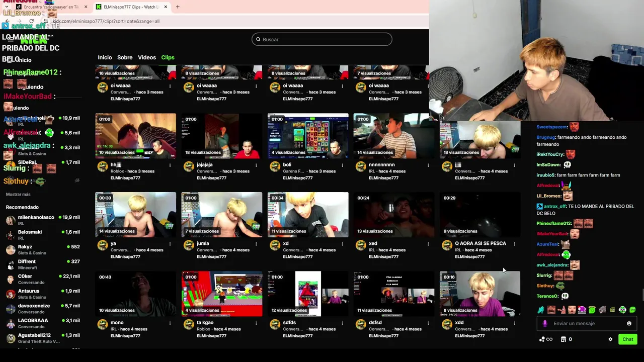Open options menu for jumla clip
This screenshot has width=644, height=362.
256,244
